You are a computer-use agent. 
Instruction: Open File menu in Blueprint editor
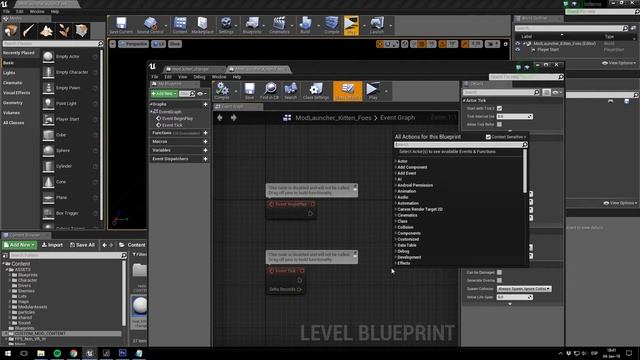155,77
